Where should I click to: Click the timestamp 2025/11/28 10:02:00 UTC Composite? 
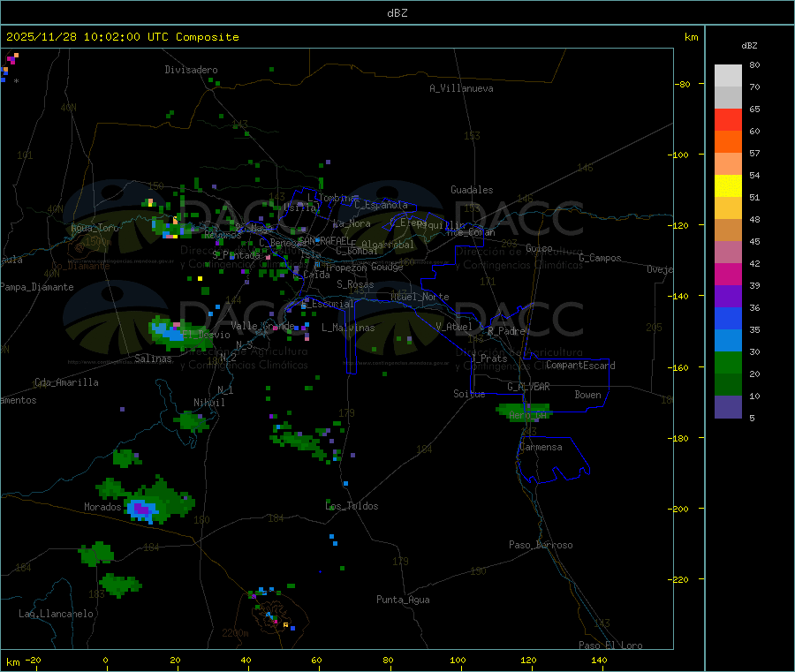[122, 37]
